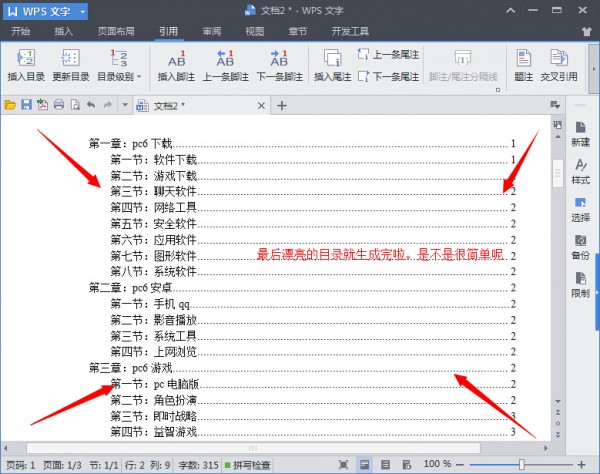
Task: Go to next page double-arrow
Action: pyautogui.click(x=558, y=435)
